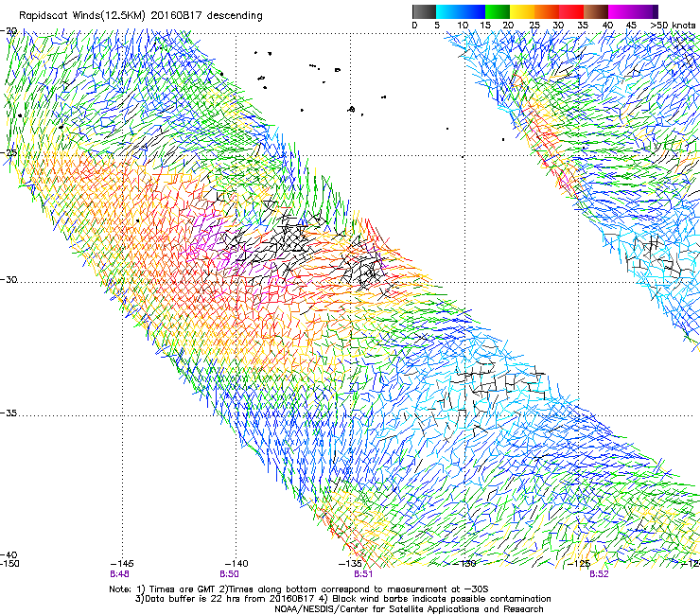
Task: Click the yellow 20-25 knots legend swatch
Action: pos(522,11)
